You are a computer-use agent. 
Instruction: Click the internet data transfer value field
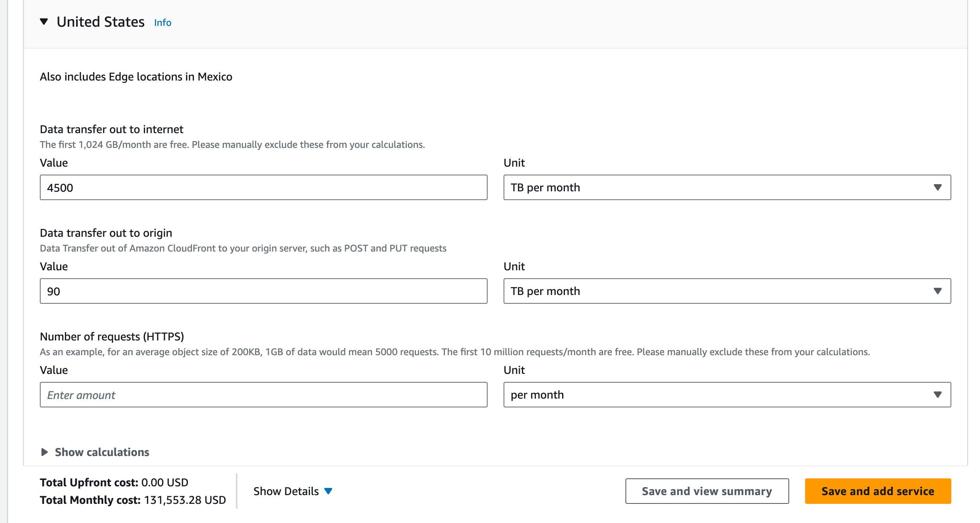(x=263, y=187)
